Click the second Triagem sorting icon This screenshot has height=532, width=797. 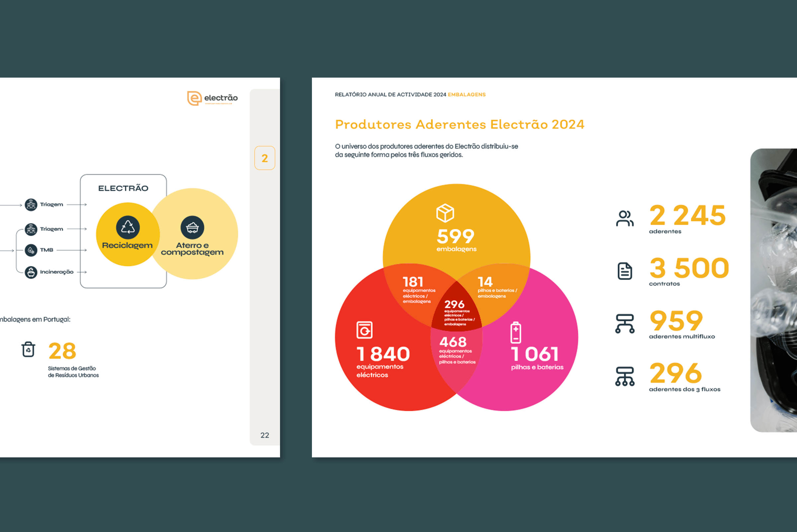pyautogui.click(x=31, y=230)
